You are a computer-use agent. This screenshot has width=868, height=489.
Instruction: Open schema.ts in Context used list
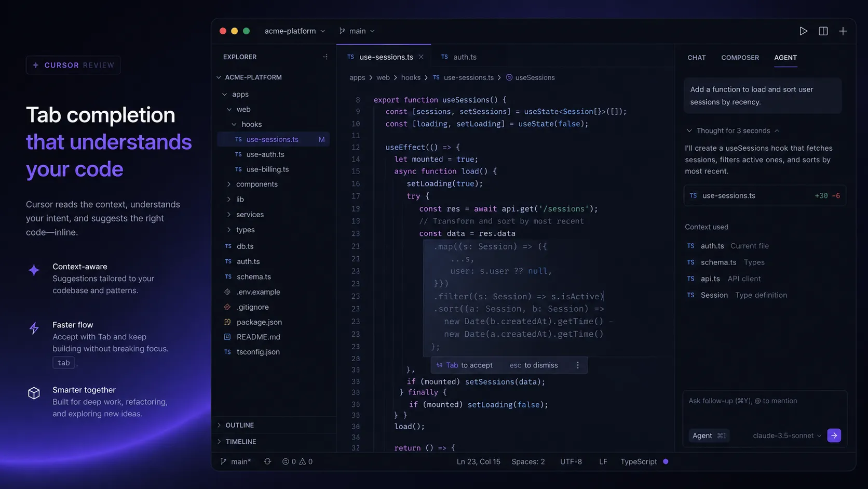(726, 262)
